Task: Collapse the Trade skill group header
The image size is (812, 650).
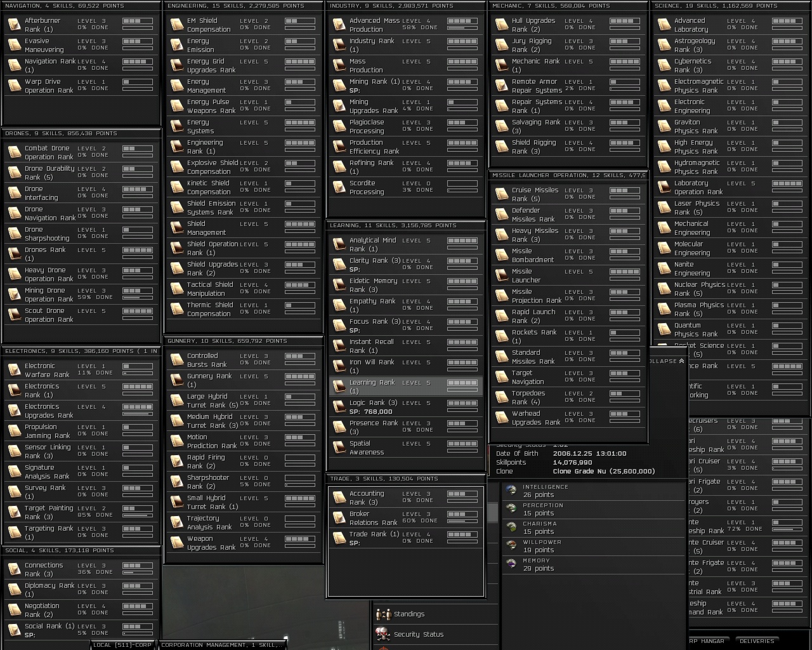Action: (x=407, y=479)
